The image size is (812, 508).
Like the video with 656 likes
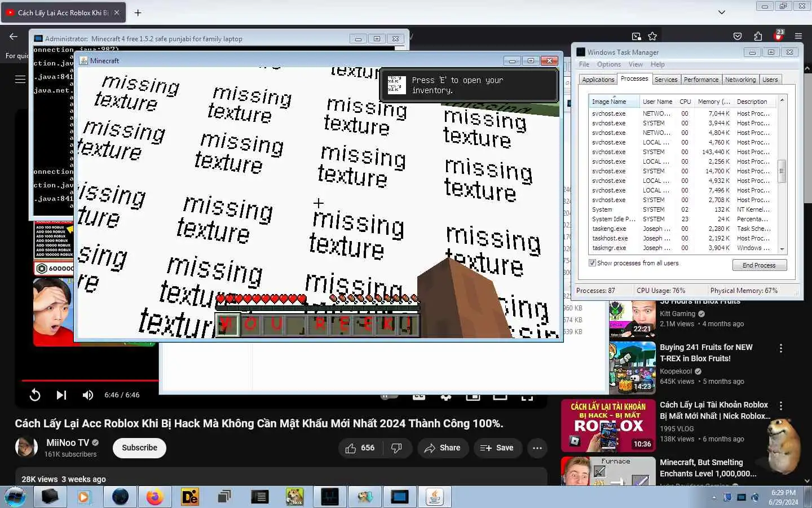(360, 448)
